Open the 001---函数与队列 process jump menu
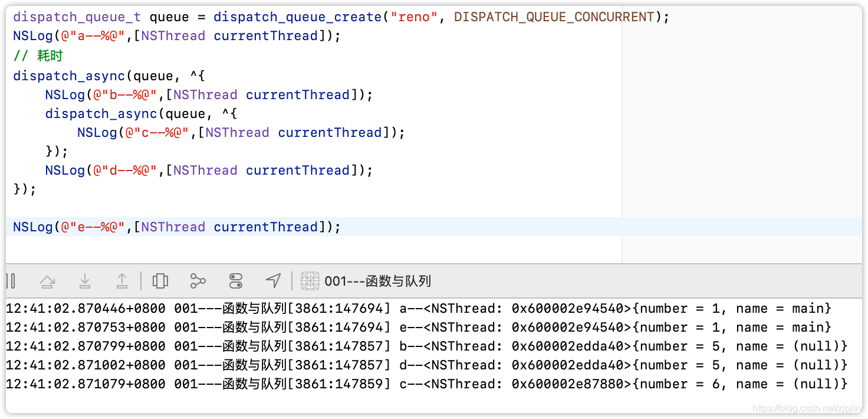 [x=377, y=281]
